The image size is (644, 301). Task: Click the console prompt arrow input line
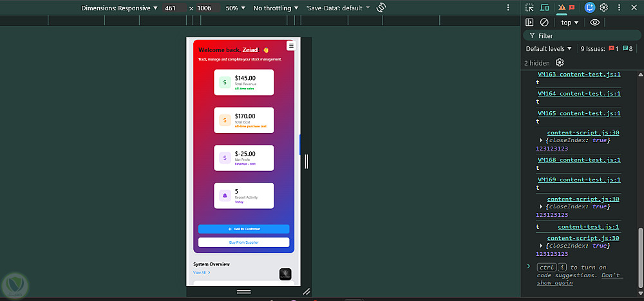(529, 266)
